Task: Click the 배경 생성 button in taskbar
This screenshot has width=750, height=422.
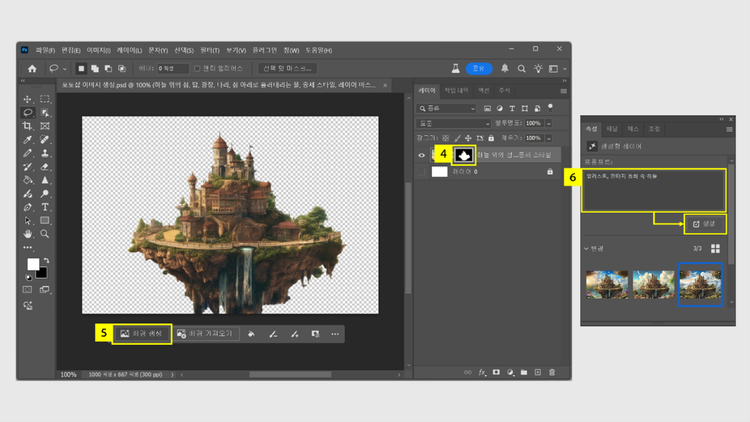Action: point(141,333)
